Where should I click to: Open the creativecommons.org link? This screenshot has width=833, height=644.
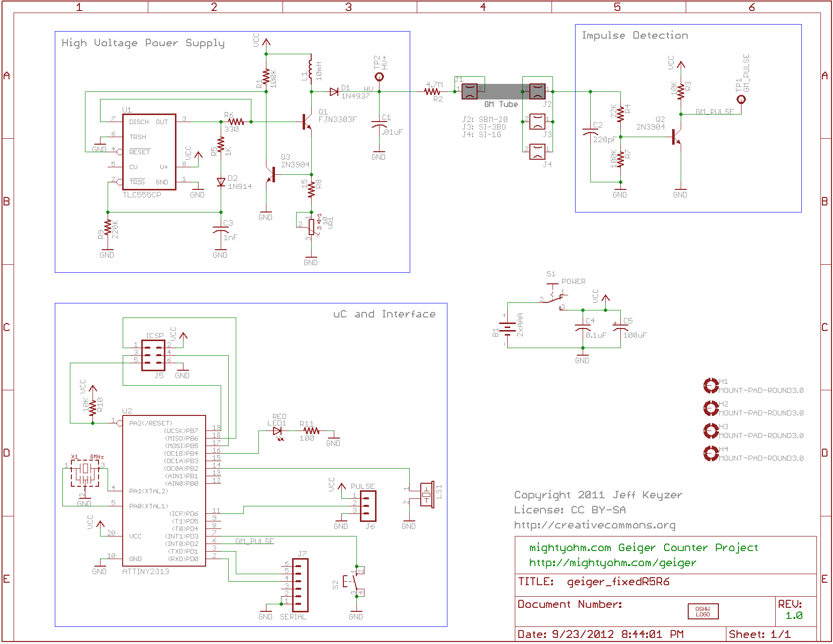click(595, 525)
